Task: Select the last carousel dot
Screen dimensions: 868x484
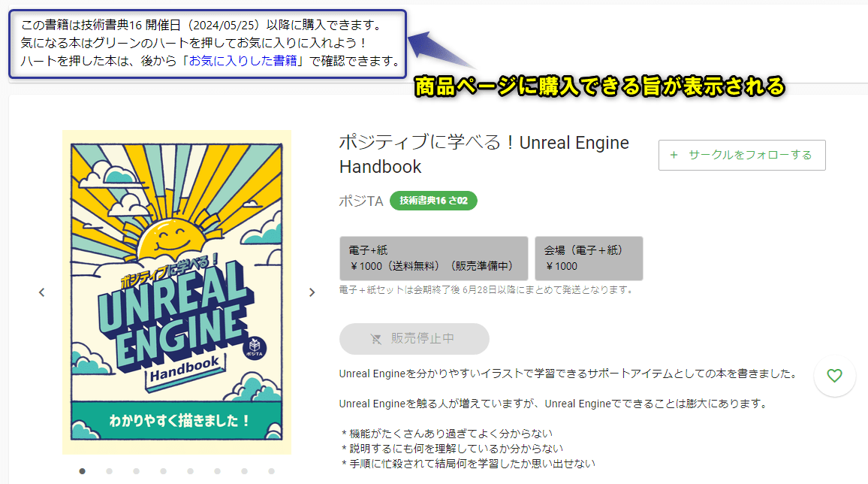Action: (271, 471)
